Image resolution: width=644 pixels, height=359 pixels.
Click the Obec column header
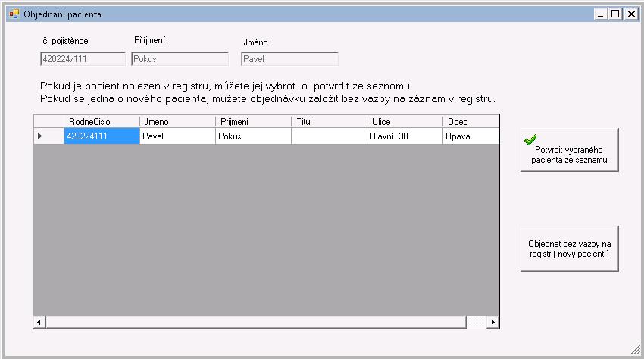click(471, 122)
